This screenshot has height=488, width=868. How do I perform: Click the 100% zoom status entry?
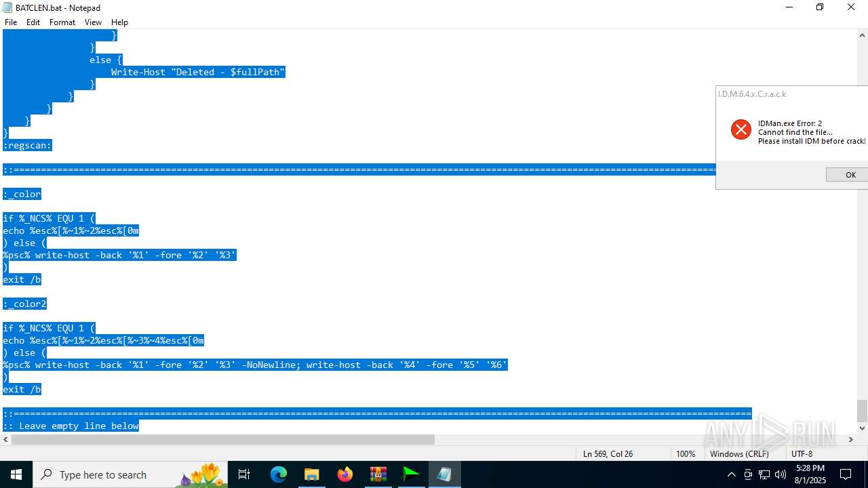(x=685, y=454)
